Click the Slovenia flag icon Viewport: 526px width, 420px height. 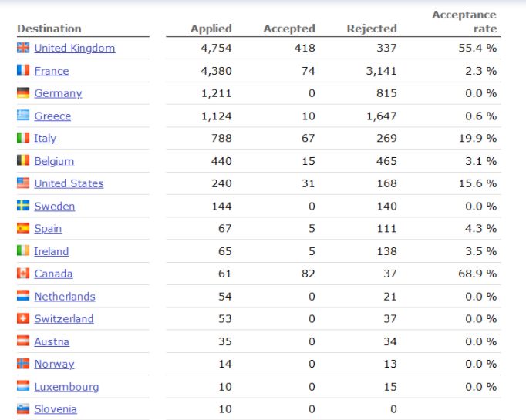point(23,408)
